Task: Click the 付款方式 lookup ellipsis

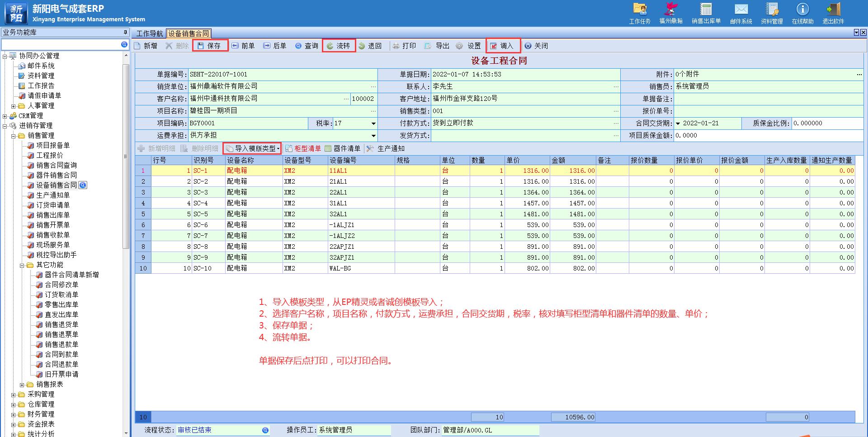Action: click(616, 123)
